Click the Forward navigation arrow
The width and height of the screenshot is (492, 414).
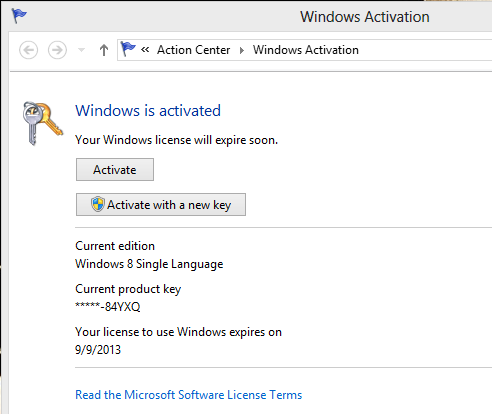57,50
